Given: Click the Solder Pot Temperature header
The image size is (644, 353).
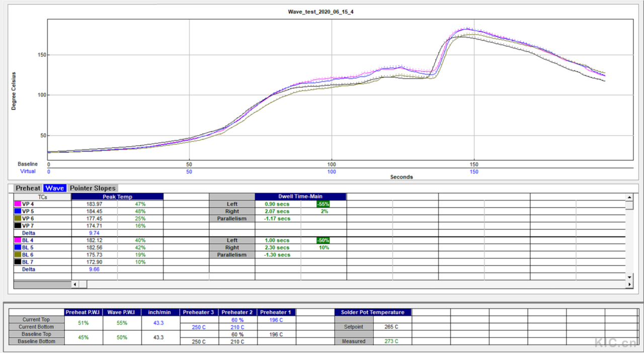Looking at the screenshot, I should [x=373, y=312].
